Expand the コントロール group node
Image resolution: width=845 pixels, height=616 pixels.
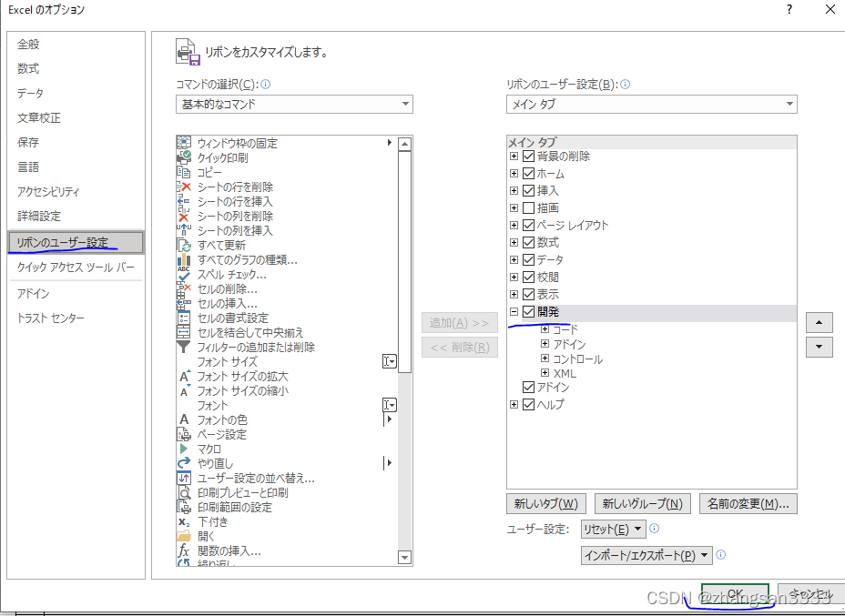[545, 358]
